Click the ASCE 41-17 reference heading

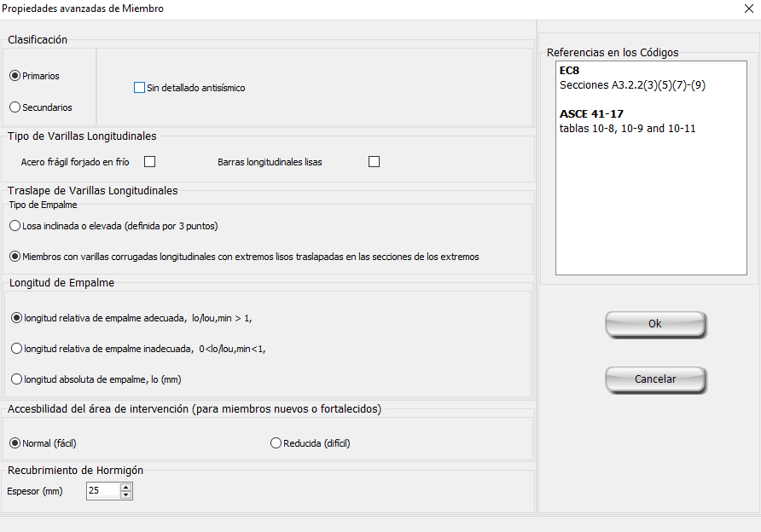click(591, 113)
